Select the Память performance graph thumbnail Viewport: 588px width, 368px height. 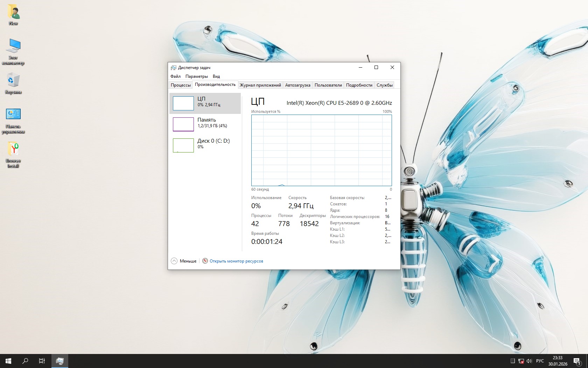click(x=183, y=124)
